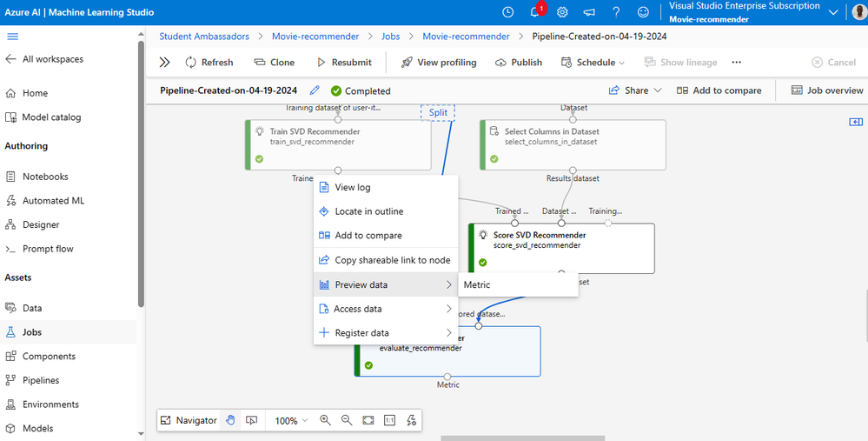This screenshot has height=441, width=868.
Task: Go to Student Ambassadors breadcrumb
Action: (204, 36)
